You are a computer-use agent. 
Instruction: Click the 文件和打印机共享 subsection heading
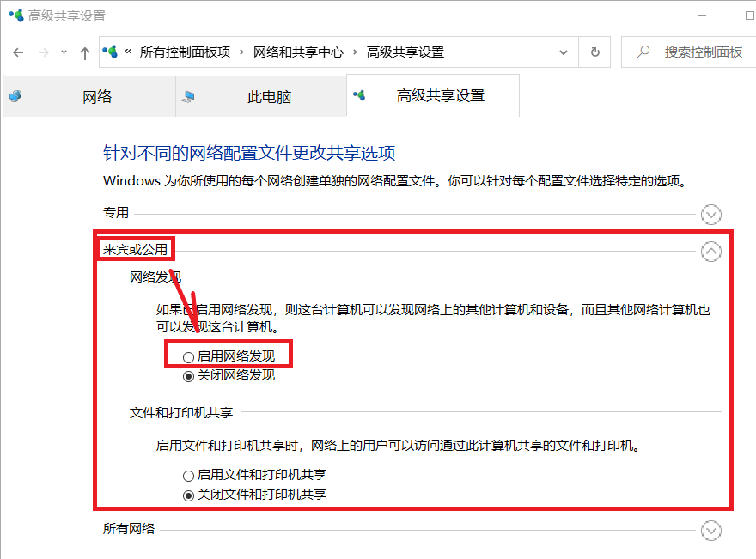(x=180, y=413)
